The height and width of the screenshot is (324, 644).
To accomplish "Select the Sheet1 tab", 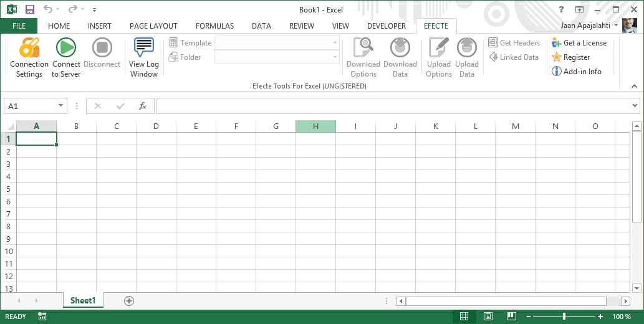I will [x=83, y=300].
